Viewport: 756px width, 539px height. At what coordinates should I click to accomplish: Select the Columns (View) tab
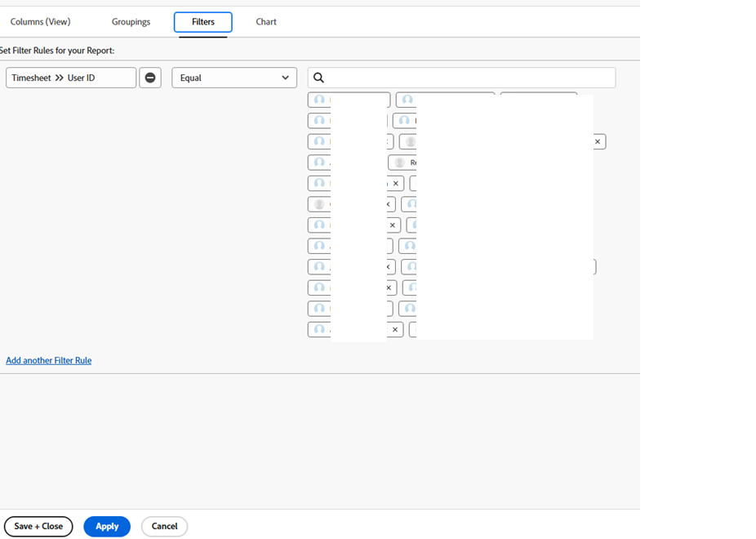tap(39, 22)
